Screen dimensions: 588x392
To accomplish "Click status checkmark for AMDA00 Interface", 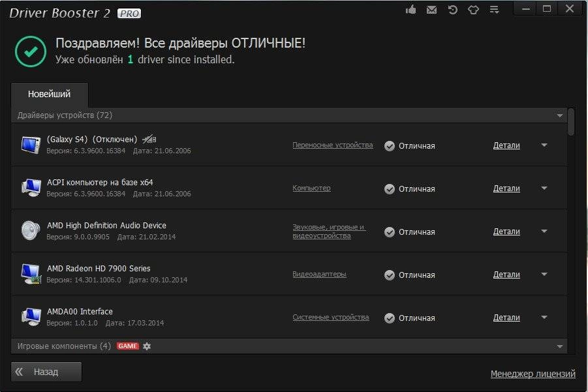I will [x=390, y=318].
